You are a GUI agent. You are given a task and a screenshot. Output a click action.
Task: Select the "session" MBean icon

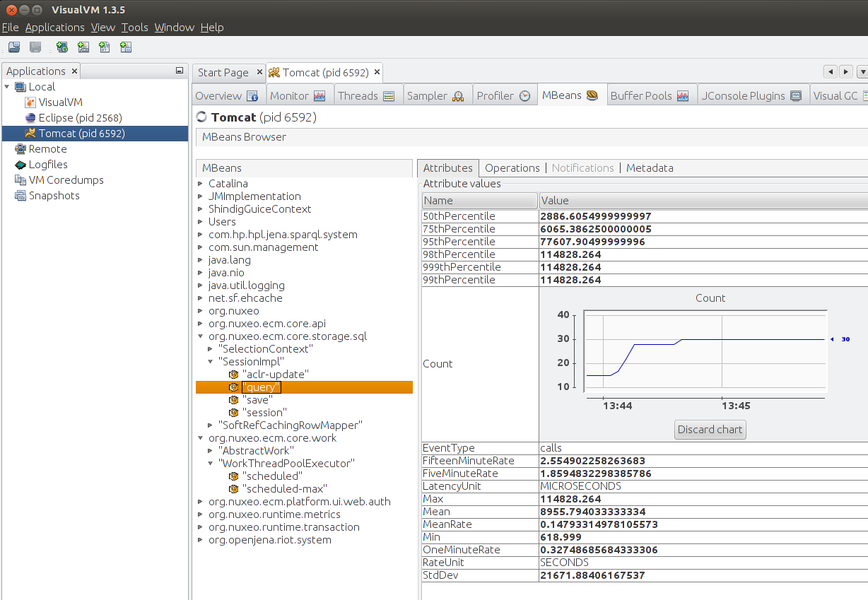point(233,413)
